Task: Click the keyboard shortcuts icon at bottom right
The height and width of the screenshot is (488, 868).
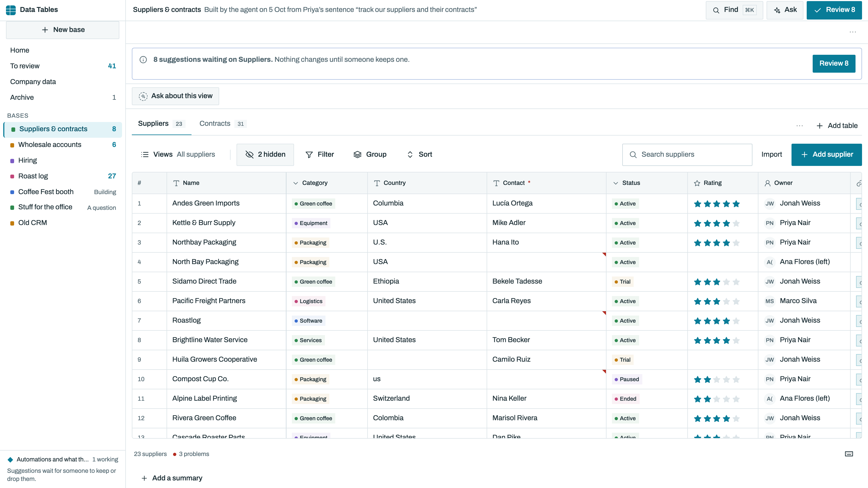Action: [849, 454]
